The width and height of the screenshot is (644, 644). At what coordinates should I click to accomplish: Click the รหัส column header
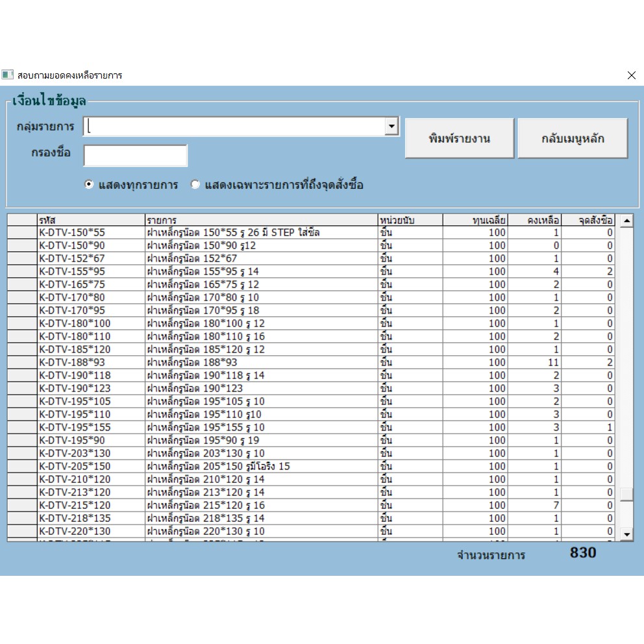coord(91,220)
